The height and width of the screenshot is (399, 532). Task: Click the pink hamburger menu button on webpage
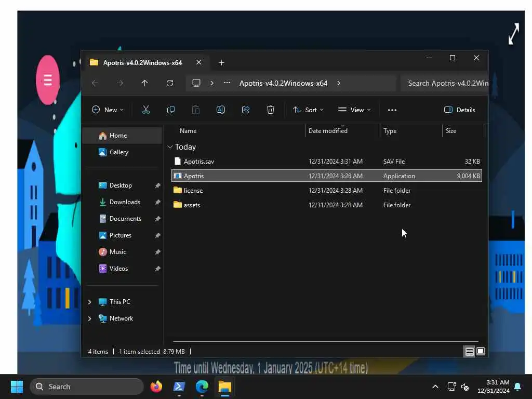(48, 80)
